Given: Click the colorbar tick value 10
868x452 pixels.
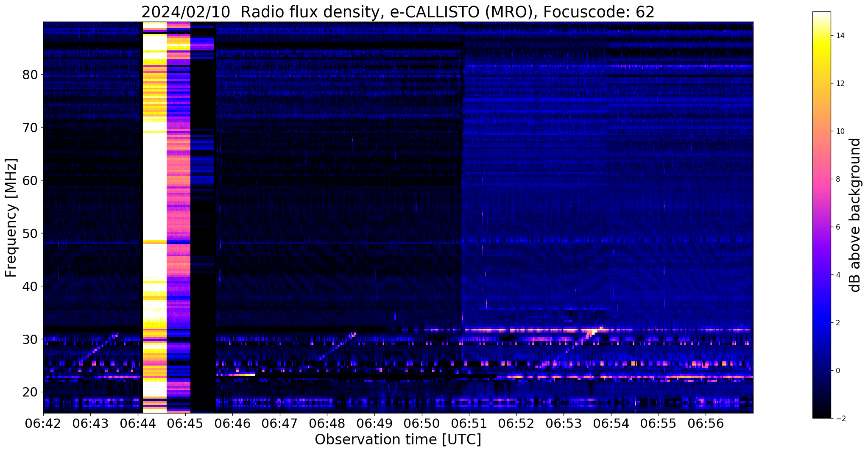Looking at the screenshot, I should [x=839, y=131].
